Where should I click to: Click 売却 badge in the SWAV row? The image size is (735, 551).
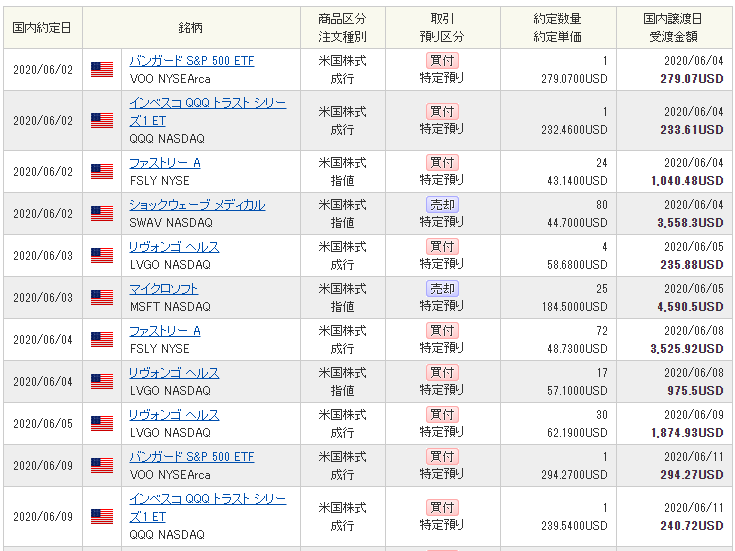tap(442, 205)
